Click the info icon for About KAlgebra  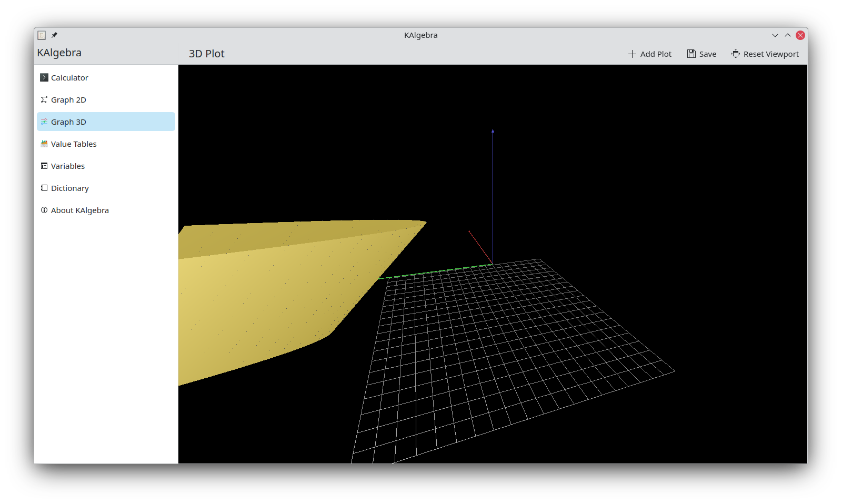click(44, 210)
